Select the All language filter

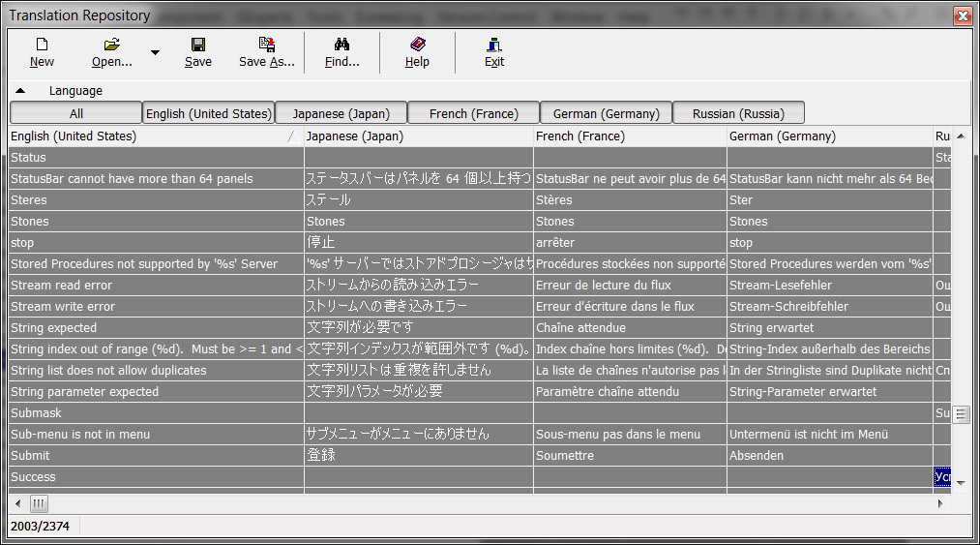click(76, 112)
